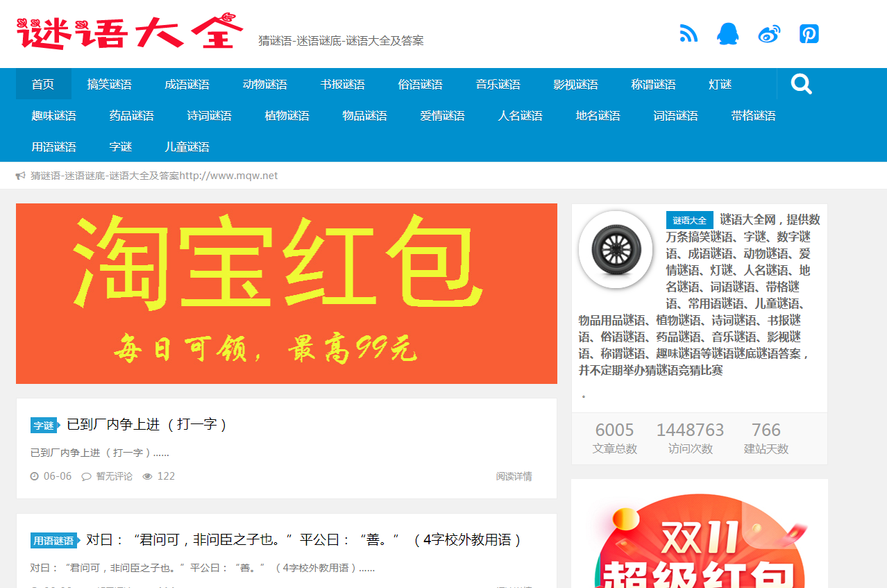Open the RSS feed icon
The height and width of the screenshot is (588, 887).
689,33
